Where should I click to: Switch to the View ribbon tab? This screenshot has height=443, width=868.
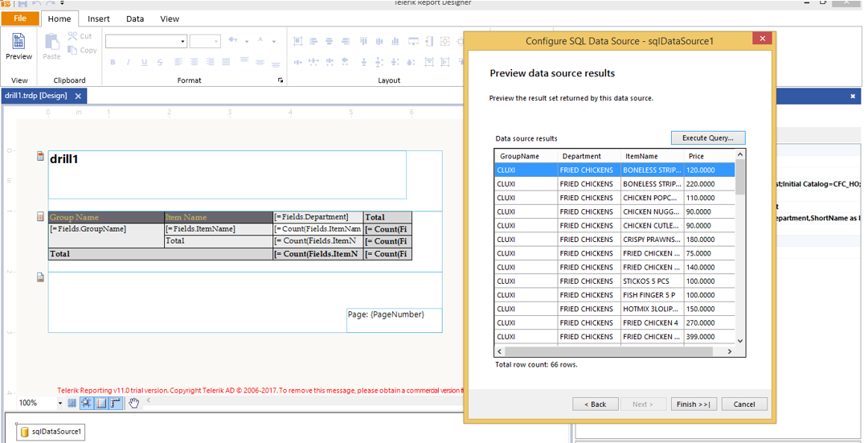[170, 18]
